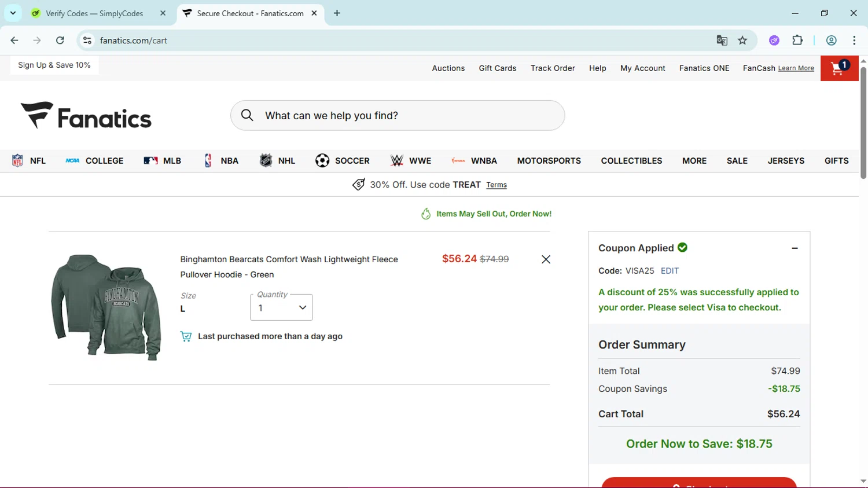Viewport: 868px width, 488px height.
Task: Close the Verify Codes SimplyCodes tab
Action: pyautogui.click(x=163, y=13)
